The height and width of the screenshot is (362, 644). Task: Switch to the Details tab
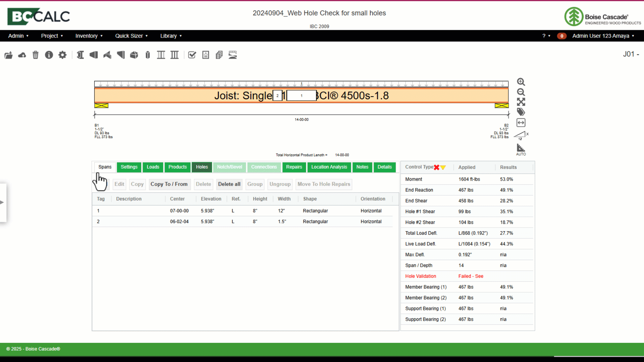[x=385, y=167]
